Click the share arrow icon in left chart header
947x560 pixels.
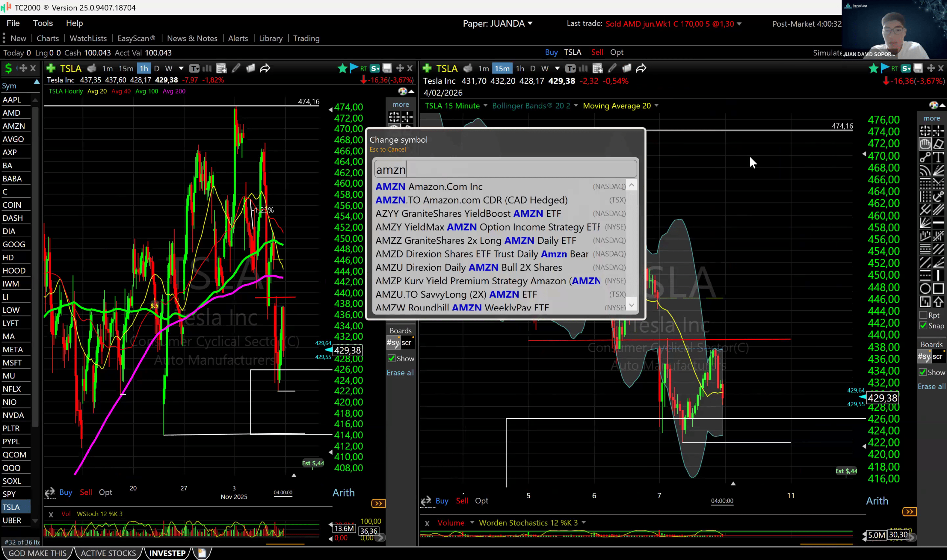click(265, 68)
